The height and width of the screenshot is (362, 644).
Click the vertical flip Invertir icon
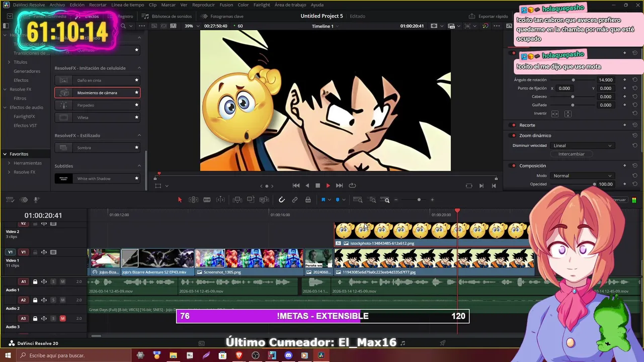(x=568, y=114)
